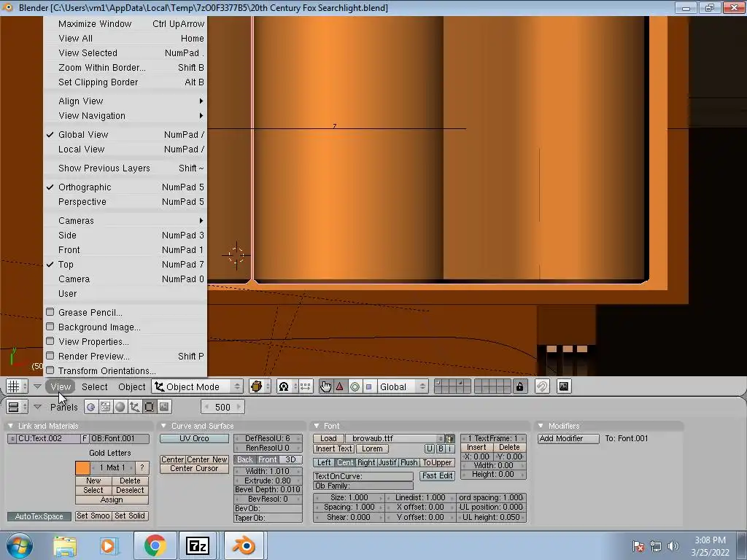Open the Object Mode dropdown
Viewport: 747px width, 560px height.
coord(198,386)
